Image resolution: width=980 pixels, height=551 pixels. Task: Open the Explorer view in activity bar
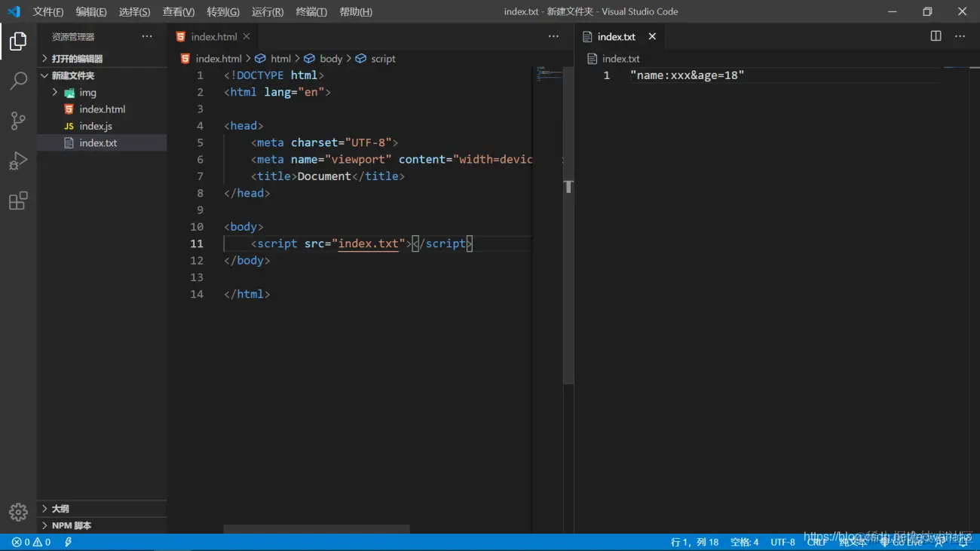18,41
